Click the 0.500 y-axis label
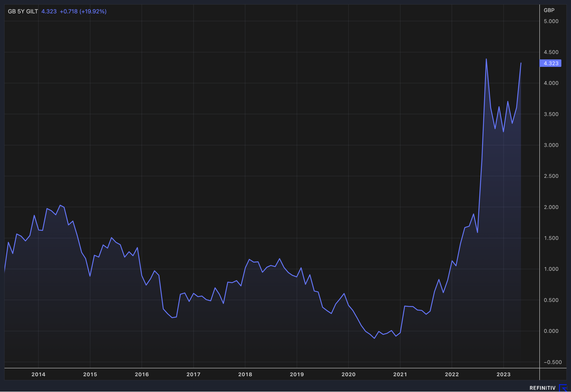 coord(551,300)
